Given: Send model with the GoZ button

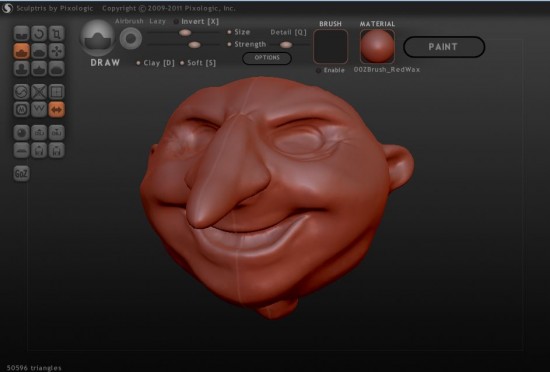Looking at the screenshot, I should point(21,174).
